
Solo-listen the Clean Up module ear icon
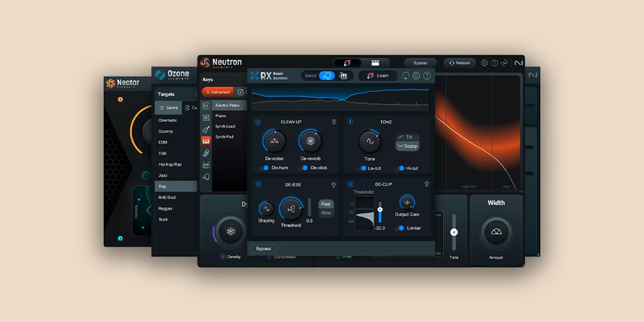click(x=334, y=122)
